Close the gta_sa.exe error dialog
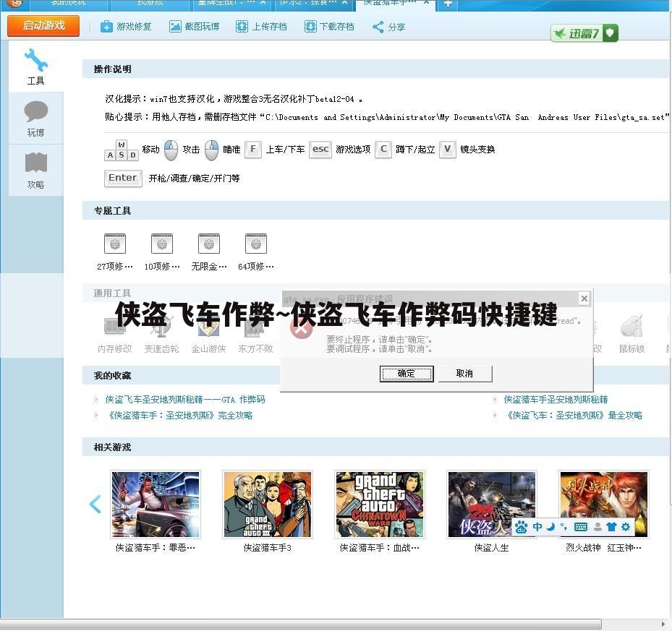This screenshot has height=631, width=672. 584,298
